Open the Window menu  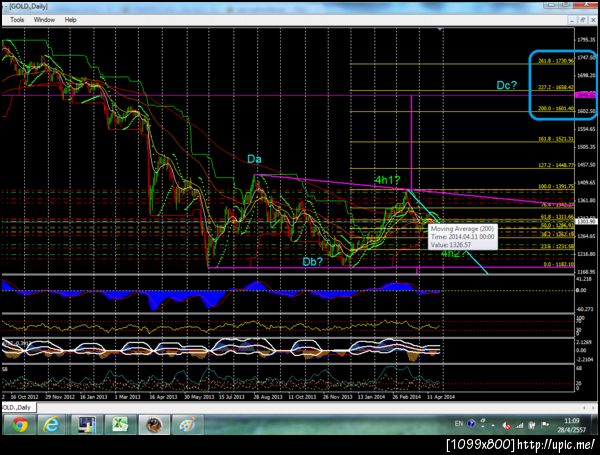[x=44, y=20]
